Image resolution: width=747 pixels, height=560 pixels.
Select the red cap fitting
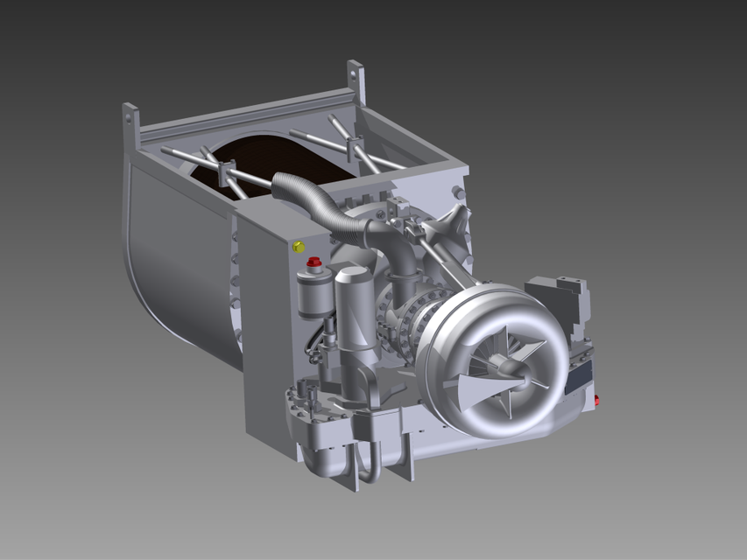tap(314, 261)
